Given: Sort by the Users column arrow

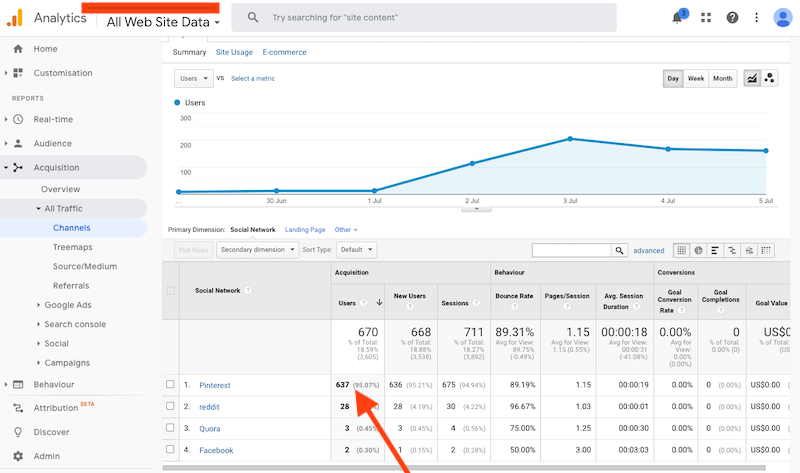Looking at the screenshot, I should pyautogui.click(x=379, y=302).
